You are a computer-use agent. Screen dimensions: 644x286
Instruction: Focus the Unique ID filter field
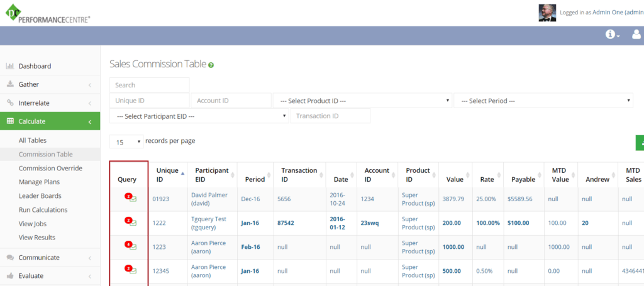[x=150, y=101]
